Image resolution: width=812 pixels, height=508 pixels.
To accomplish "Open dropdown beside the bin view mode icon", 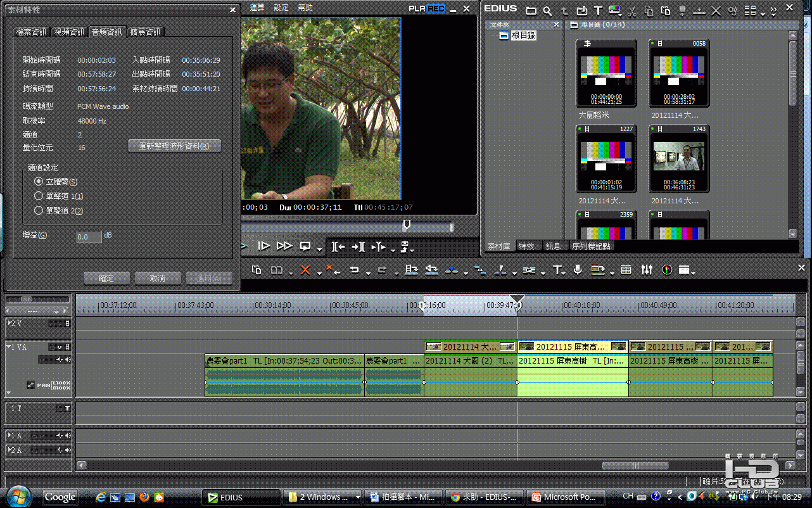I will tap(762, 13).
